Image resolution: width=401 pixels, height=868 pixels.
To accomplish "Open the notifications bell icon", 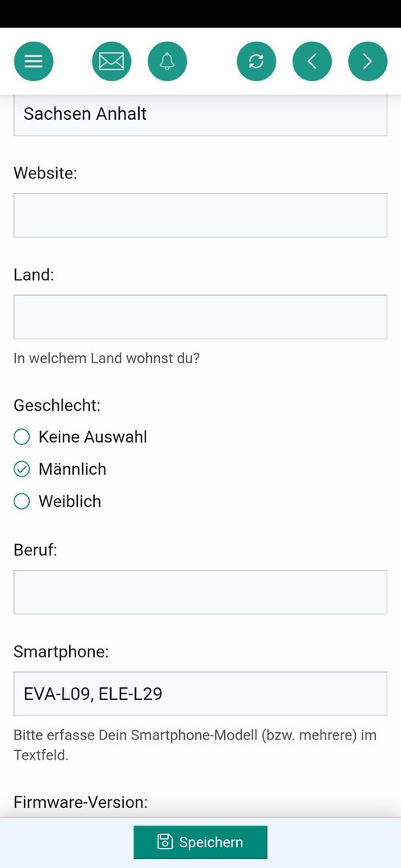I will [x=167, y=61].
